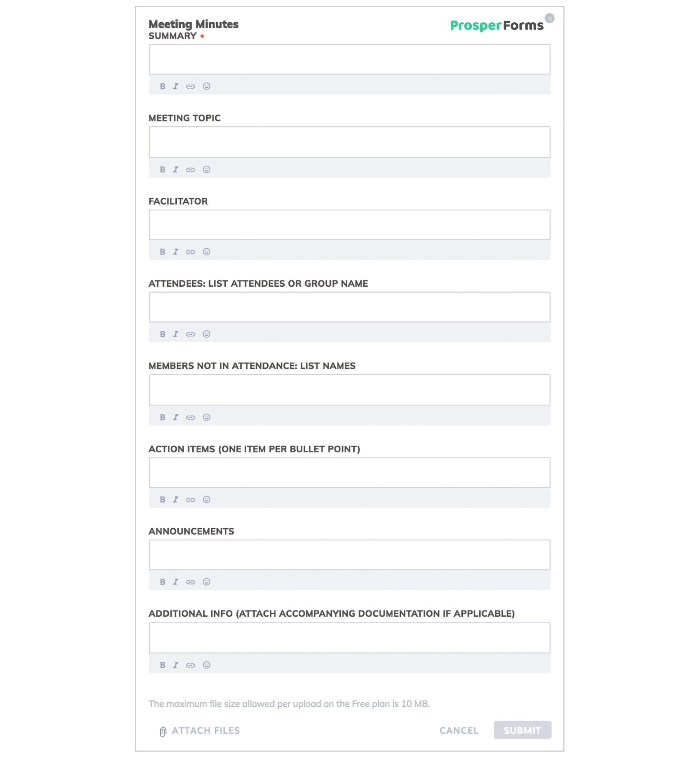Toggle Italic formatting in ANNOUNCEMENTS field
This screenshot has width=700, height=761.
tap(175, 582)
